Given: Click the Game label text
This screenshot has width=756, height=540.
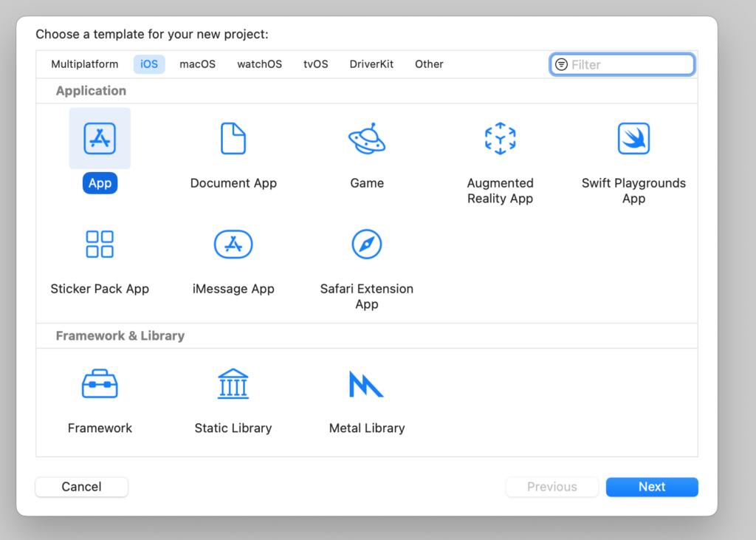Looking at the screenshot, I should point(367,183).
